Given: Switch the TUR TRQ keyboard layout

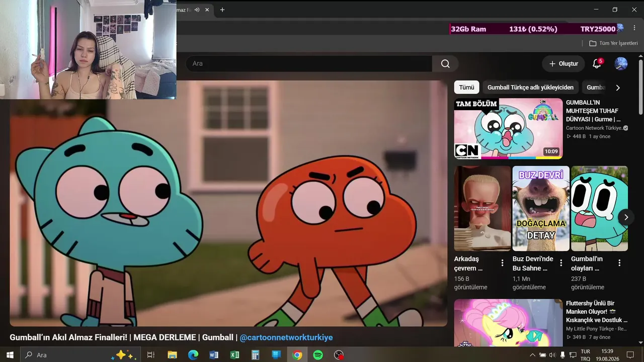Looking at the screenshot, I should click(x=585, y=355).
